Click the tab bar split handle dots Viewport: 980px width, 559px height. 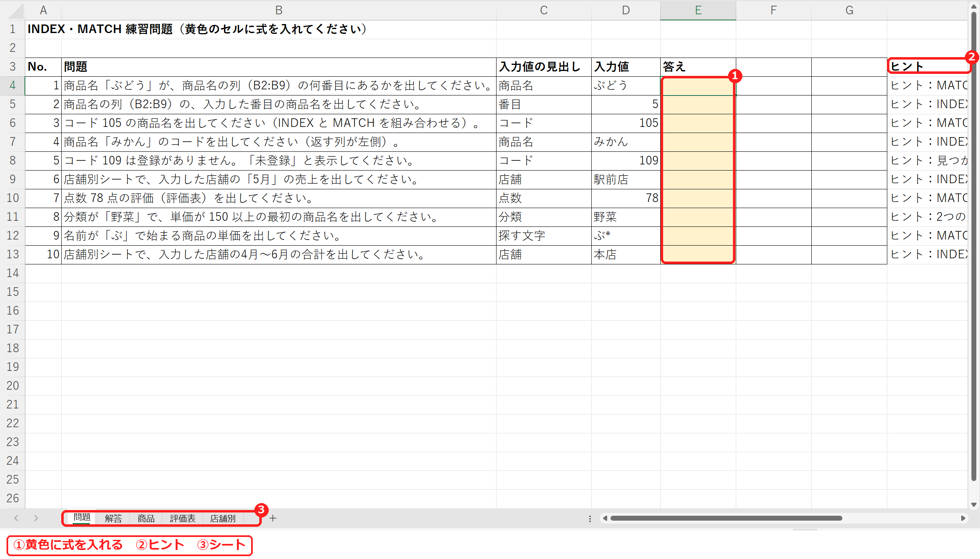590,518
